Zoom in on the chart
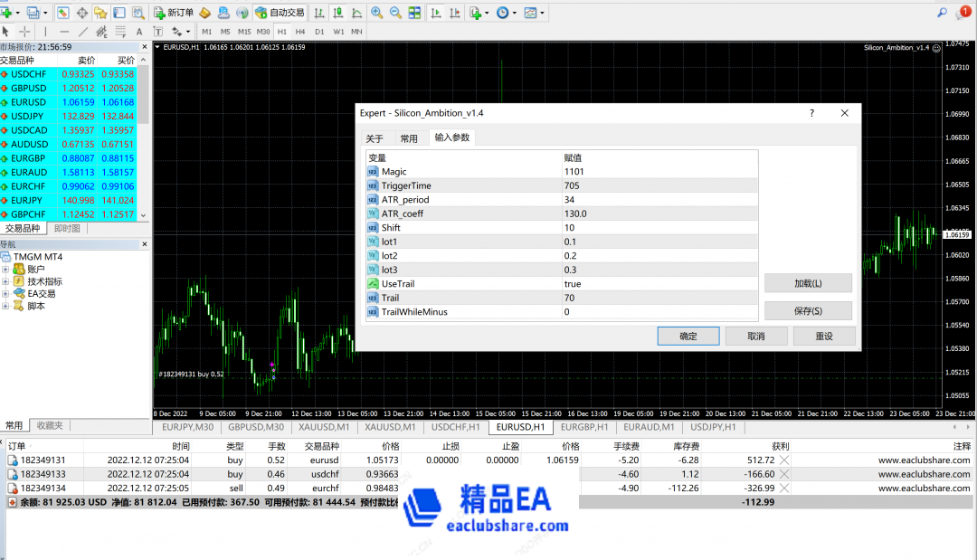977x560 pixels. pyautogui.click(x=375, y=13)
